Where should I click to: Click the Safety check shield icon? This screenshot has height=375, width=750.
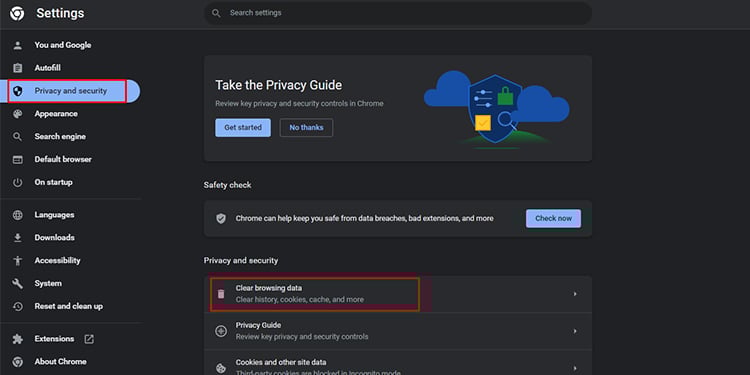[x=221, y=219]
